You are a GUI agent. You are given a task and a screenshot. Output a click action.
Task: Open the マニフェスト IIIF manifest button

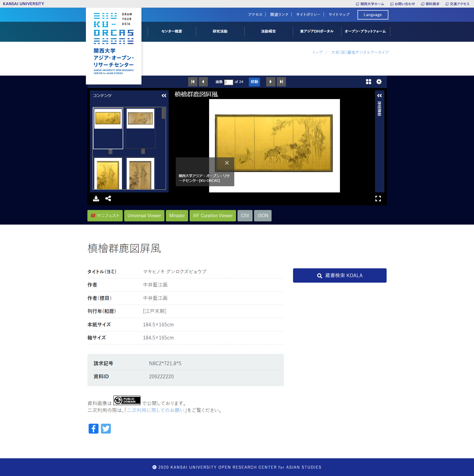105,216
